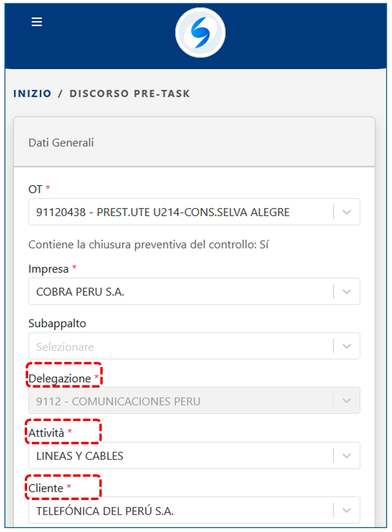
Task: Click the TELEFÓNICA DEL PERÚ S.A. field
Action: point(105,511)
